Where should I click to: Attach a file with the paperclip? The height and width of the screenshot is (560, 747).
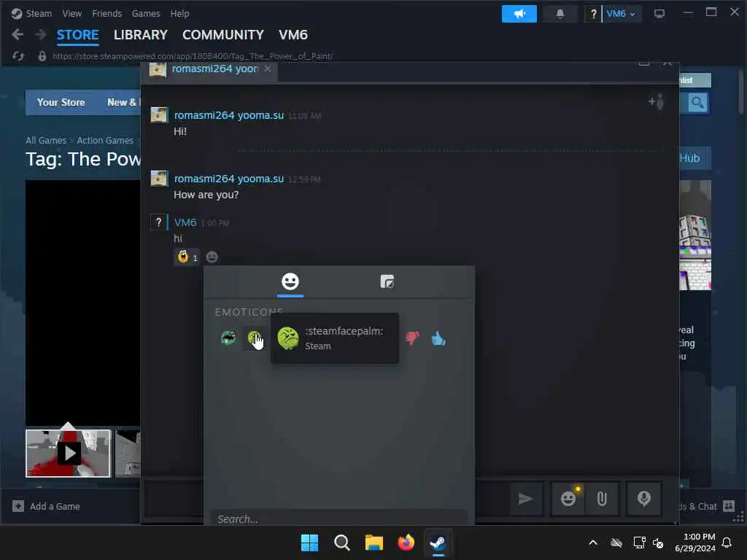[602, 499]
